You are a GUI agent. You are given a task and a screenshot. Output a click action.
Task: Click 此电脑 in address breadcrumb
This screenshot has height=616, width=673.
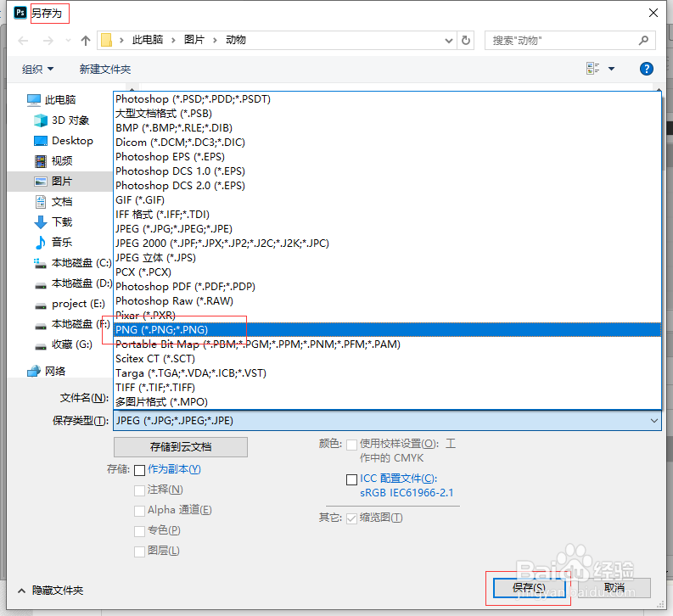(x=148, y=40)
